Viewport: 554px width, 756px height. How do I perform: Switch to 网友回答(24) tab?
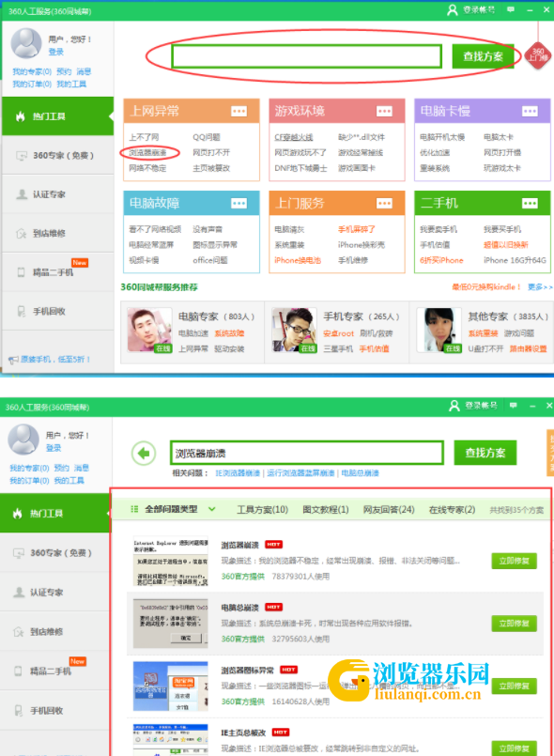pos(389,510)
